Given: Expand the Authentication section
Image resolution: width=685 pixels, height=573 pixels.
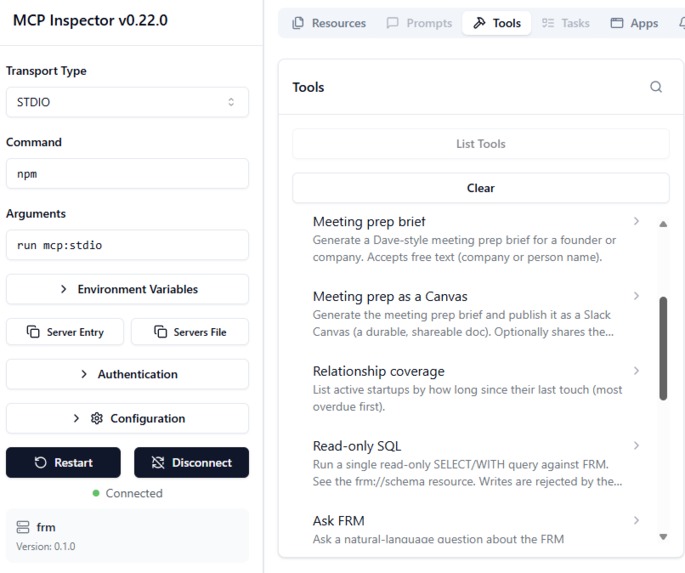Looking at the screenshot, I should click(x=127, y=374).
